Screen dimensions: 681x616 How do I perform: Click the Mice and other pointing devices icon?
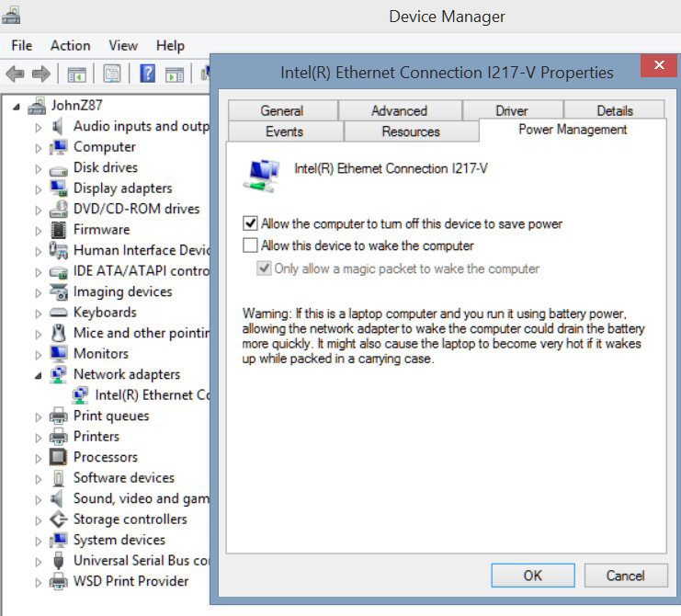tap(59, 333)
